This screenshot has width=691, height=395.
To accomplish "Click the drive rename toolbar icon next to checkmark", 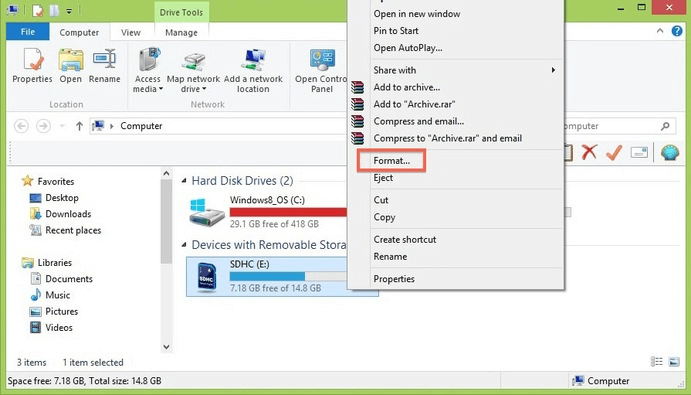I will pyautogui.click(x=639, y=152).
